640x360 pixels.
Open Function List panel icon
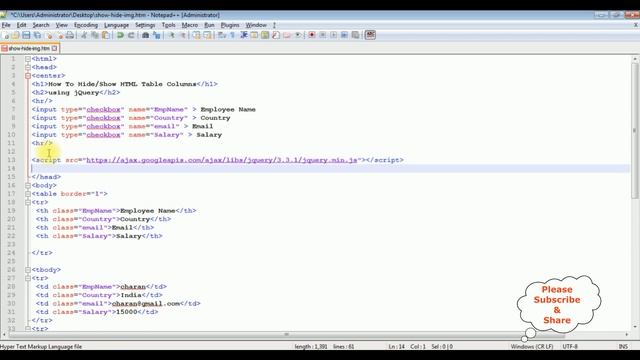click(x=276, y=35)
